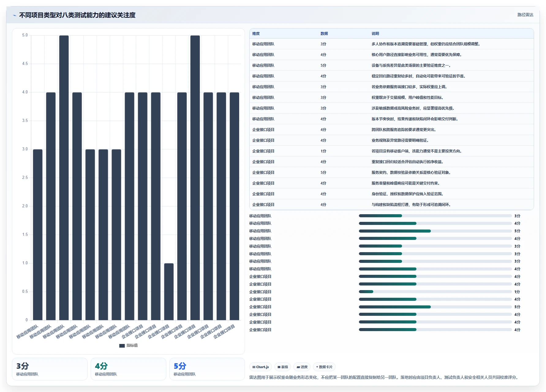Select row '版本节奏快时'
546x392 pixels.
tap(392, 119)
